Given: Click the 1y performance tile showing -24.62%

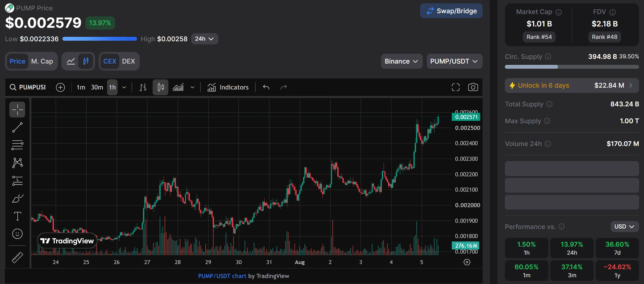Looking at the screenshot, I should pyautogui.click(x=617, y=271).
